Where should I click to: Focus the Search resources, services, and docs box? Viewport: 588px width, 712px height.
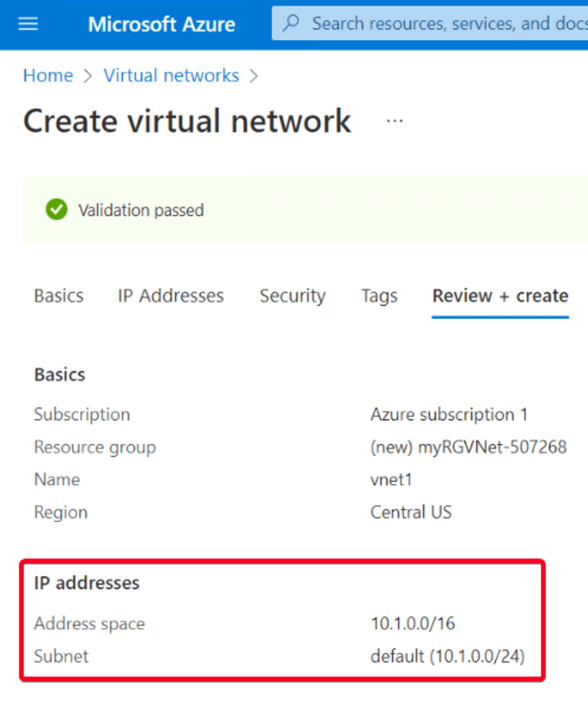[430, 23]
